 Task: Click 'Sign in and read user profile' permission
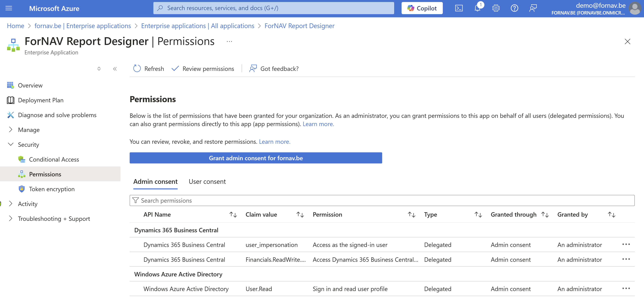coord(350,289)
